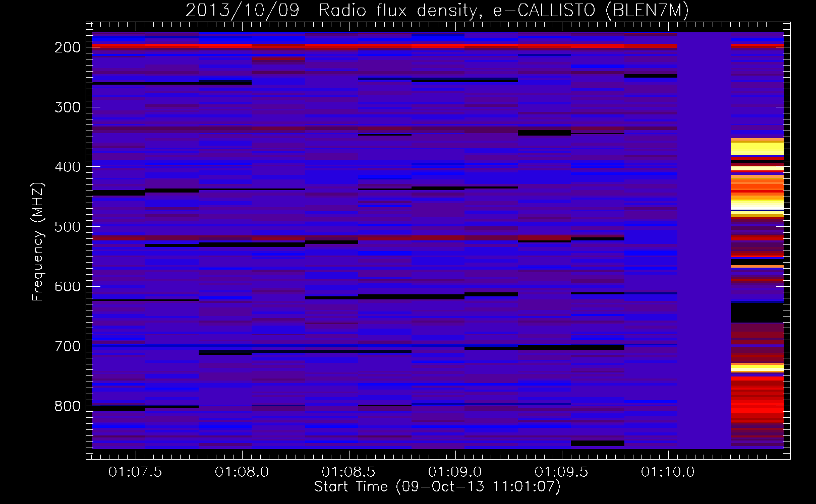
Task: Click the 01:08.5 time tick label
Action: tap(348, 472)
